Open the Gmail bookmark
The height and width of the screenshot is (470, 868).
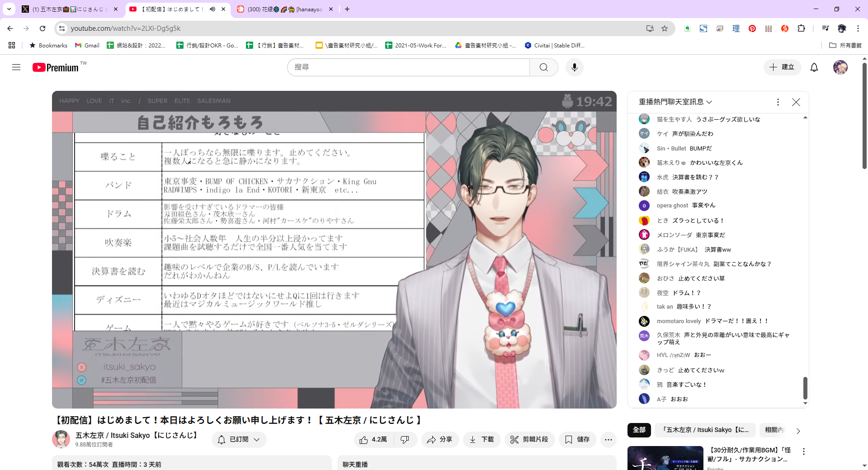87,45
